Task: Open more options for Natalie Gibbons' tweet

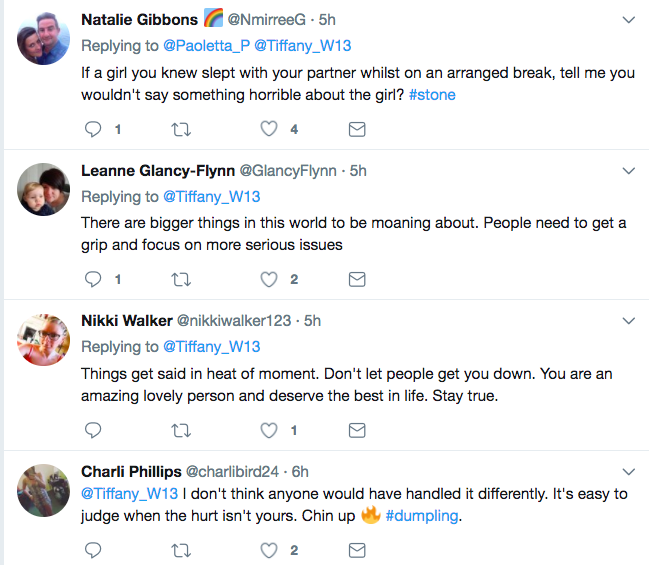Action: tap(628, 20)
